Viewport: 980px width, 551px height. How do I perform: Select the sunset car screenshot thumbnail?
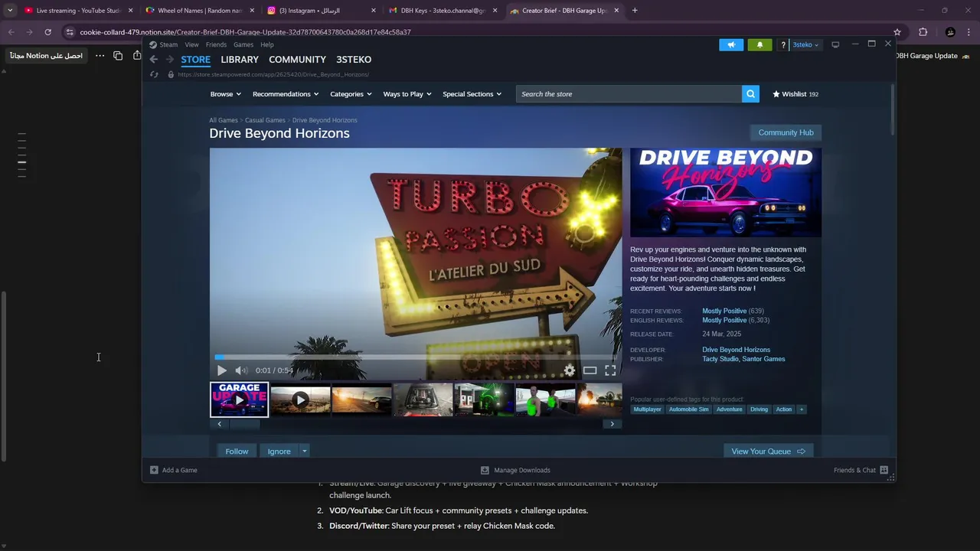tap(361, 399)
